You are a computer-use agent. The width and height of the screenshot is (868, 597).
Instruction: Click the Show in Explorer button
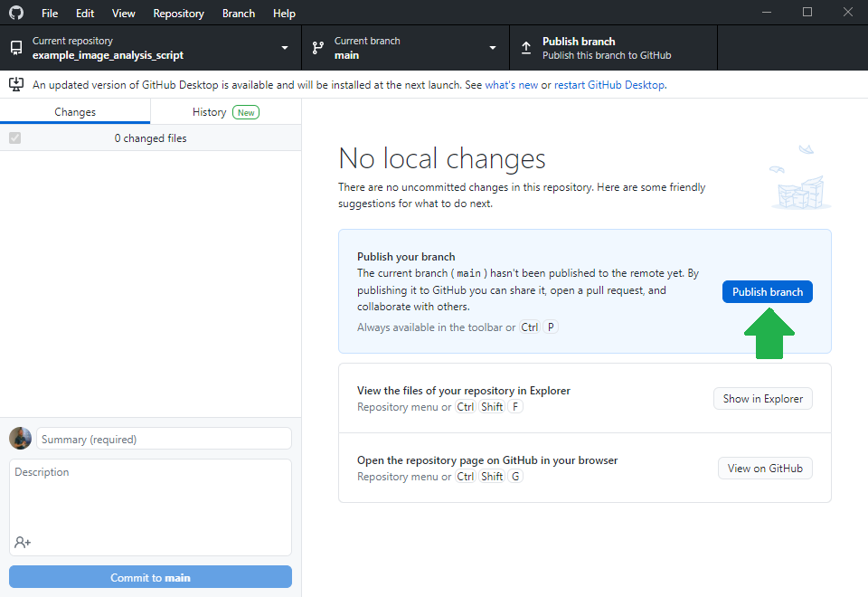(x=762, y=399)
